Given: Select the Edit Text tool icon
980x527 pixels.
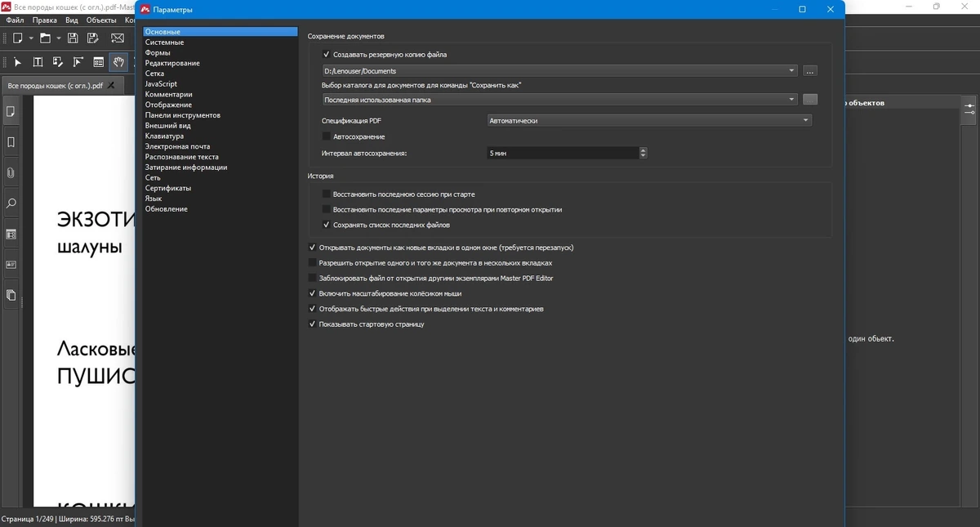Looking at the screenshot, I should [x=38, y=61].
